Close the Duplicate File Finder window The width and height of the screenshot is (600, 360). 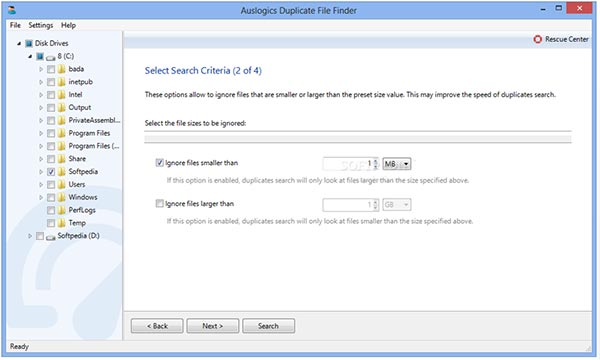[x=579, y=8]
